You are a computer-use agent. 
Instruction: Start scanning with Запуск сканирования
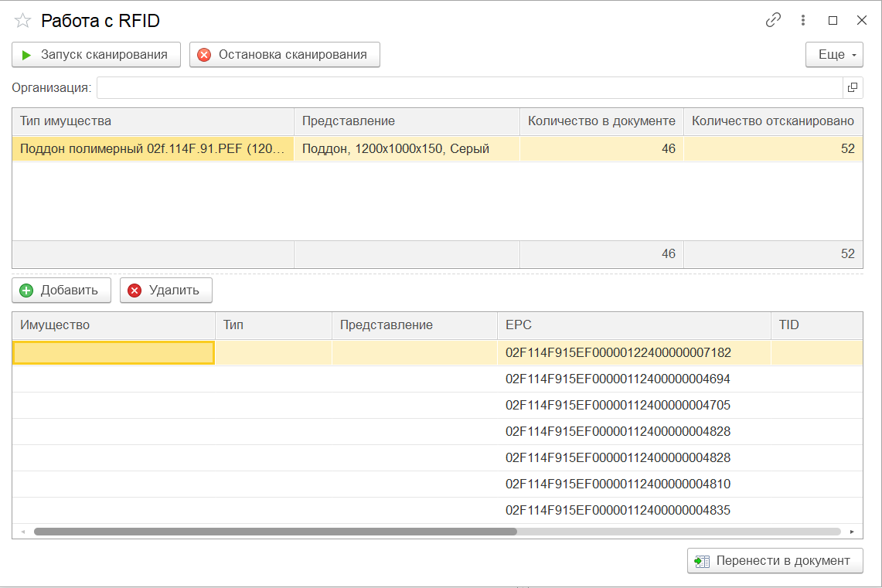[x=96, y=55]
